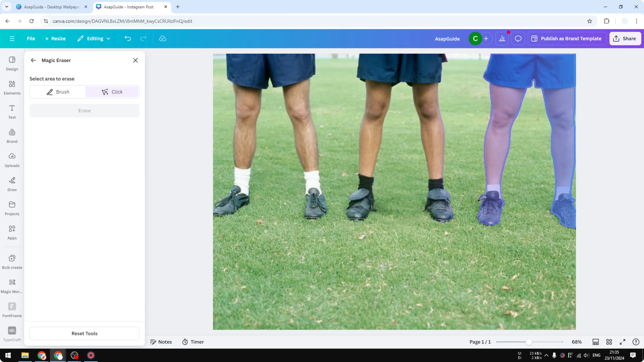Open design insights chart icon
The image size is (644, 362).
point(502,38)
